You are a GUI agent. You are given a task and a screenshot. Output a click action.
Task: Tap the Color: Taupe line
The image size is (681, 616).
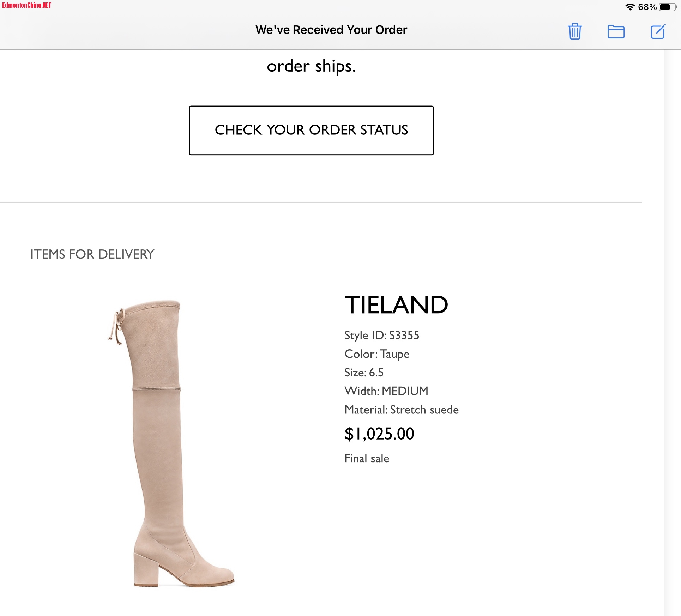(377, 354)
